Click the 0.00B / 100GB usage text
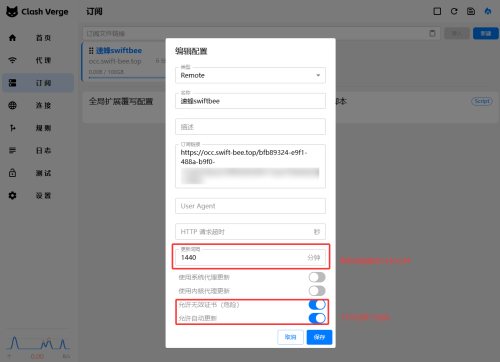500x362 pixels. pyautogui.click(x=106, y=72)
